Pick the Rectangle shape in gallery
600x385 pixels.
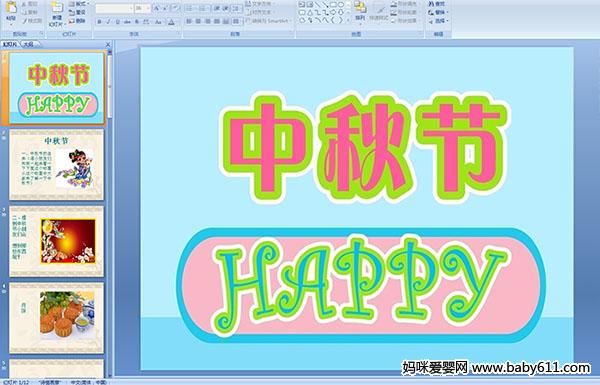tap(333, 4)
